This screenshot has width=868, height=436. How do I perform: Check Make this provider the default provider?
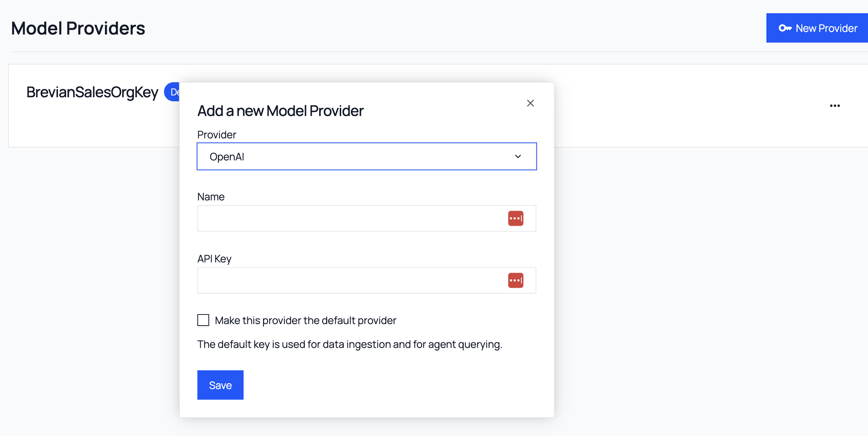(203, 320)
